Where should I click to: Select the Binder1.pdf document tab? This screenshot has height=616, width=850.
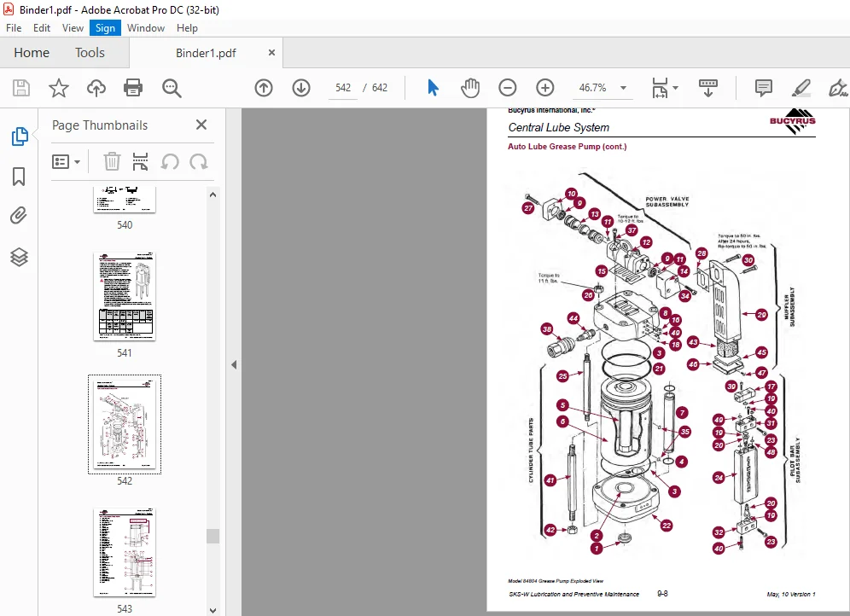coord(206,53)
